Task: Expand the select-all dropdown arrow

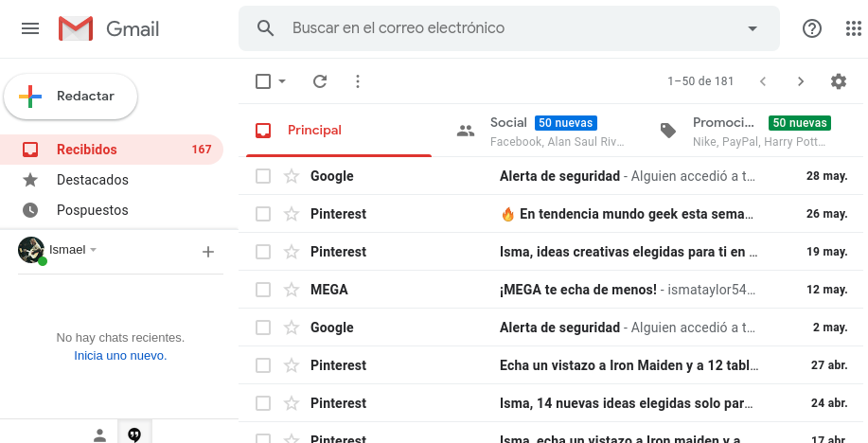Action: 282,81
